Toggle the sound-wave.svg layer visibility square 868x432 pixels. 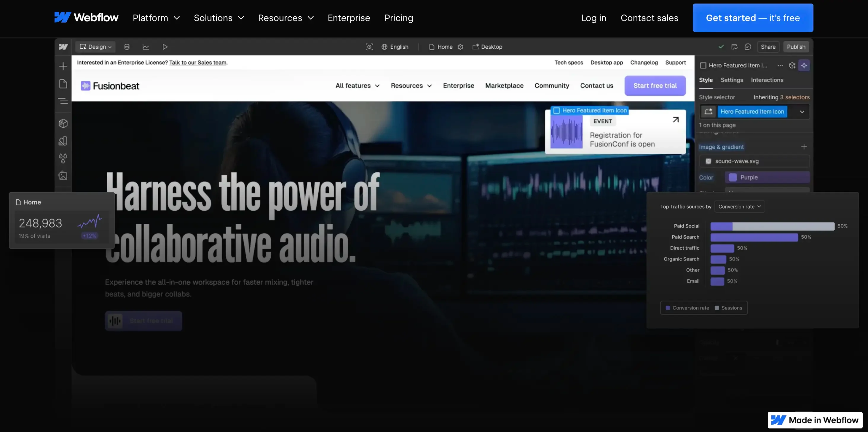tap(708, 161)
